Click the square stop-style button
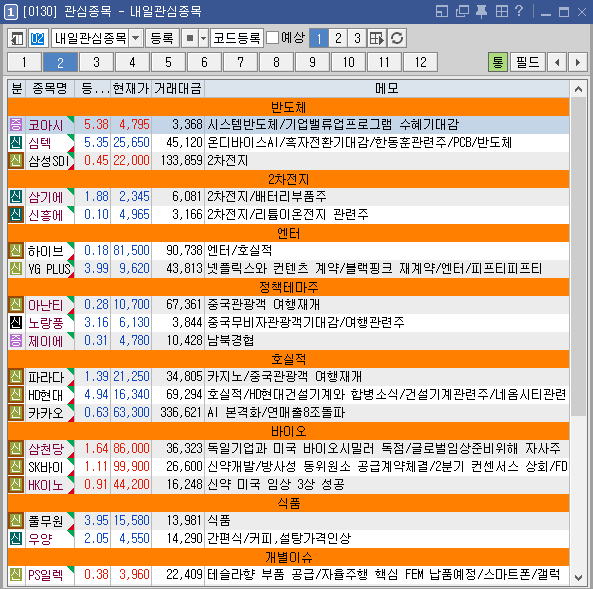Image resolution: width=593 pixels, height=589 pixels. tap(190, 38)
